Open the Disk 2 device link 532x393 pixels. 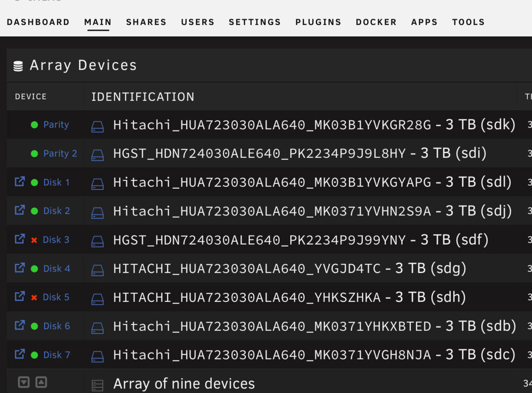coord(57,211)
